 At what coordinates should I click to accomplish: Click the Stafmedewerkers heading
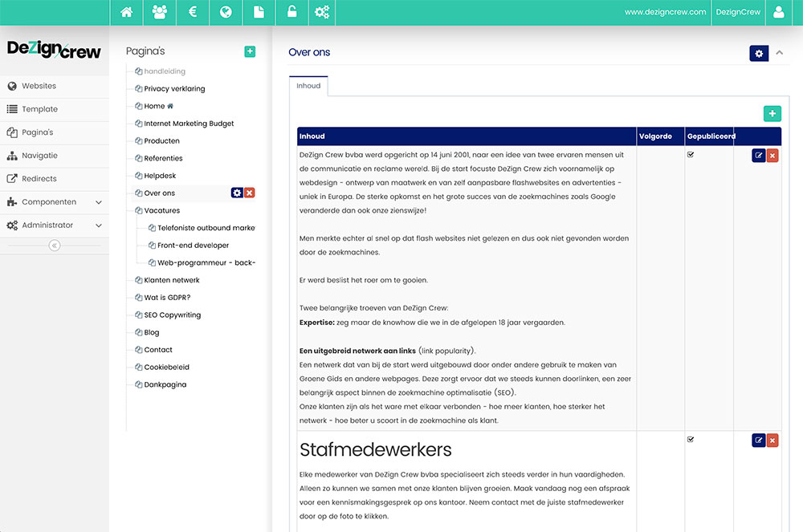tap(375, 449)
